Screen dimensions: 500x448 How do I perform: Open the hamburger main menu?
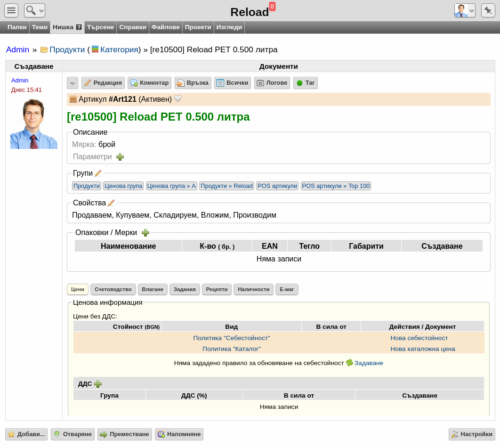[x=11, y=10]
